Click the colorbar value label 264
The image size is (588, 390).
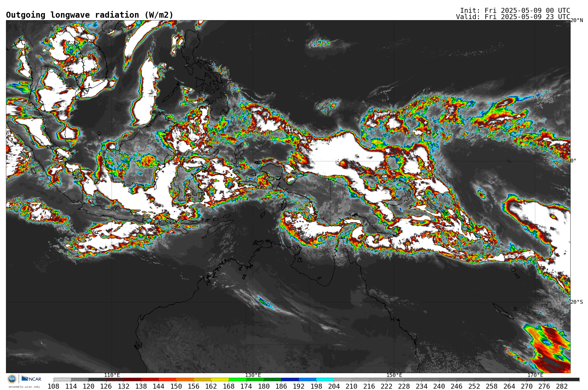point(509,386)
